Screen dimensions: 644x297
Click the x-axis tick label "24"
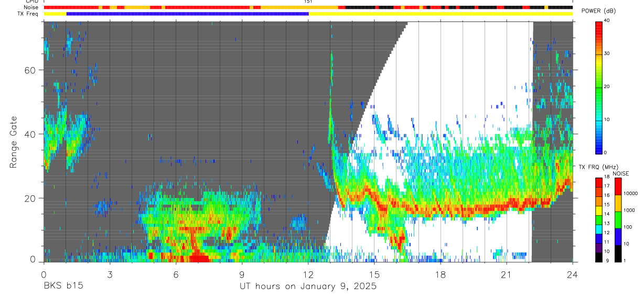(573, 274)
